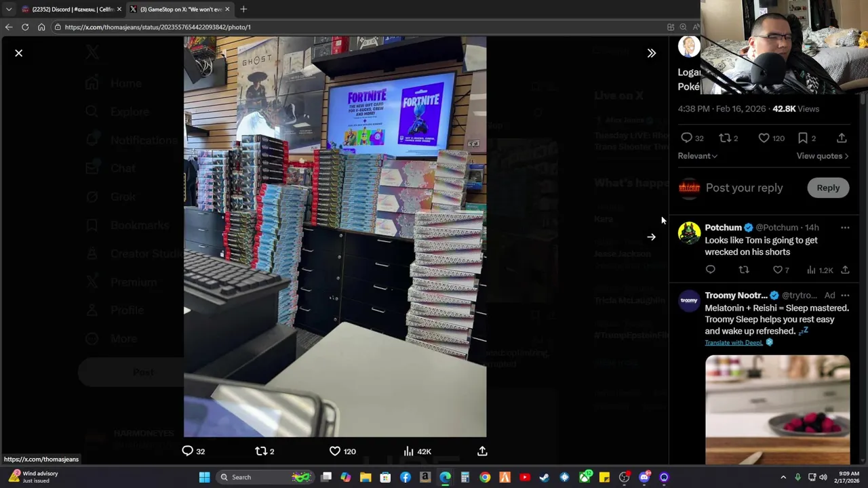This screenshot has width=868, height=488.
Task: Open View quotes link
Action: [822, 156]
